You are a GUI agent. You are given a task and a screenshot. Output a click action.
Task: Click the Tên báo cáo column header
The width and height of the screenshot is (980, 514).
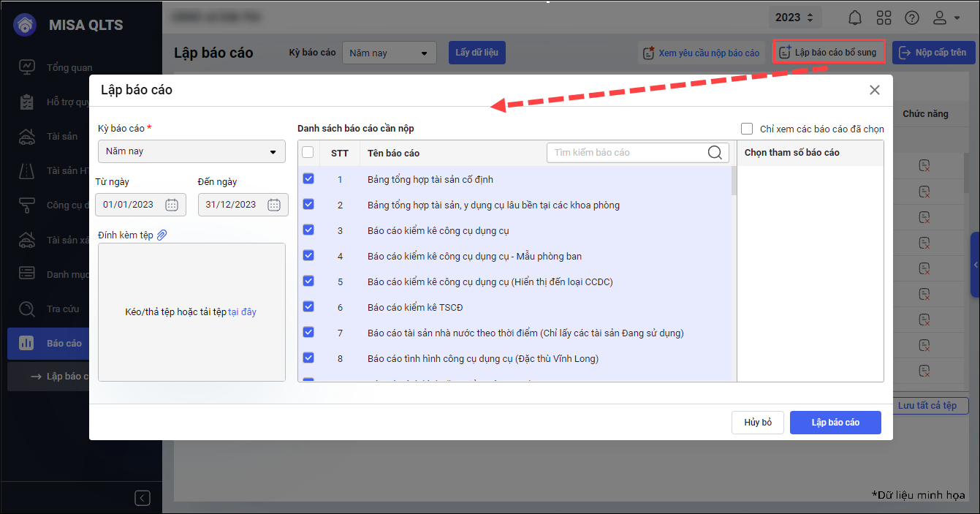[x=393, y=153]
